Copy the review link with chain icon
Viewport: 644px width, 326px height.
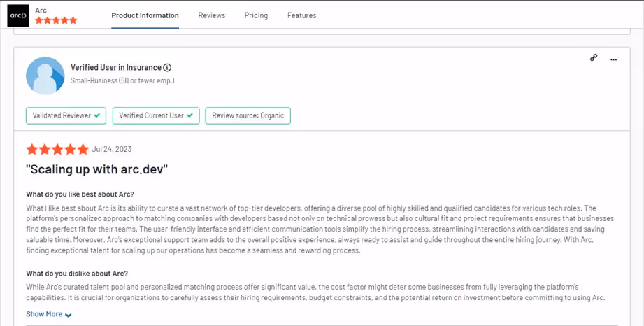click(594, 58)
